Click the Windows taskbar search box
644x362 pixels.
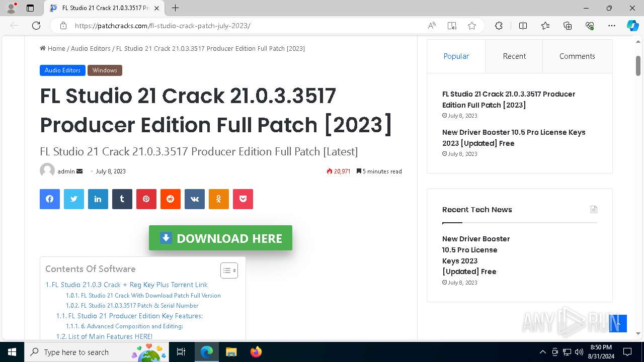point(97,352)
